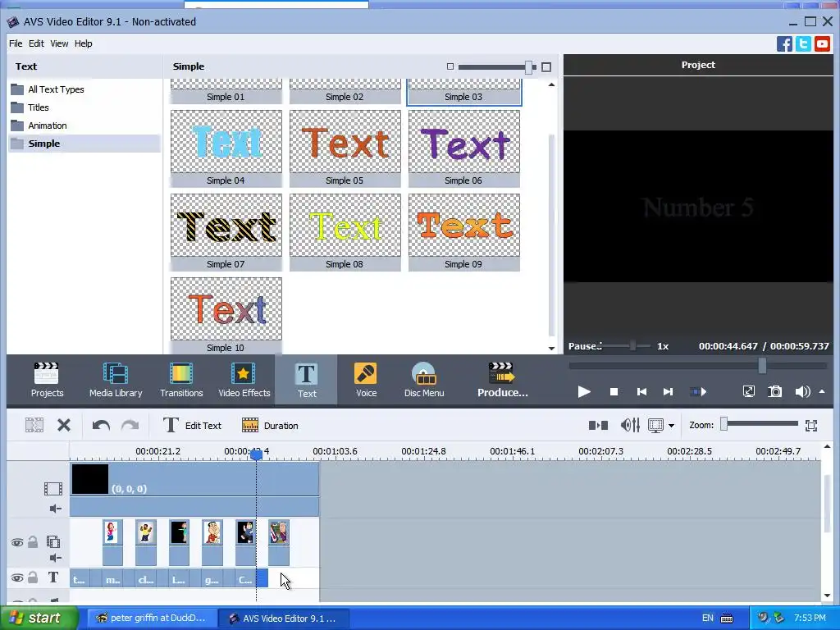Click Edit Text button

[192, 426]
